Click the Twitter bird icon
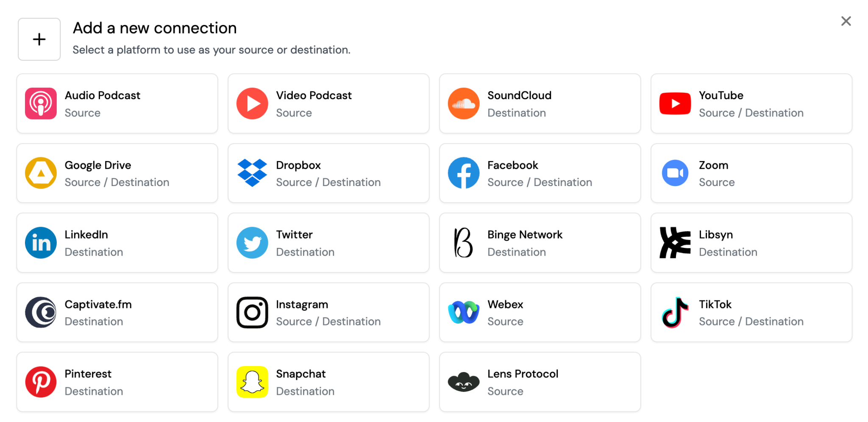868x422 pixels. point(252,242)
